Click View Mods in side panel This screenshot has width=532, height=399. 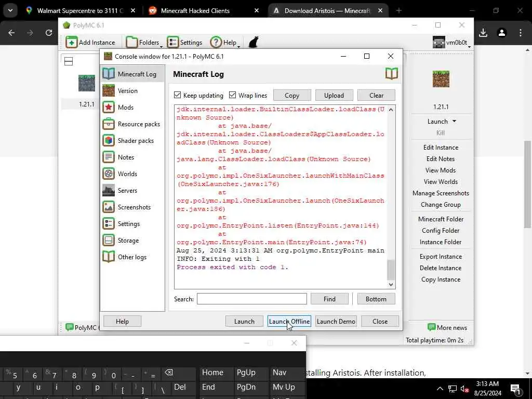coord(441,170)
